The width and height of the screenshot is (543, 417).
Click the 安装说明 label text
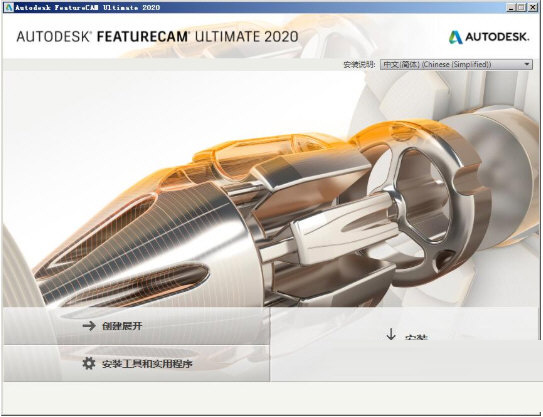pyautogui.click(x=359, y=65)
